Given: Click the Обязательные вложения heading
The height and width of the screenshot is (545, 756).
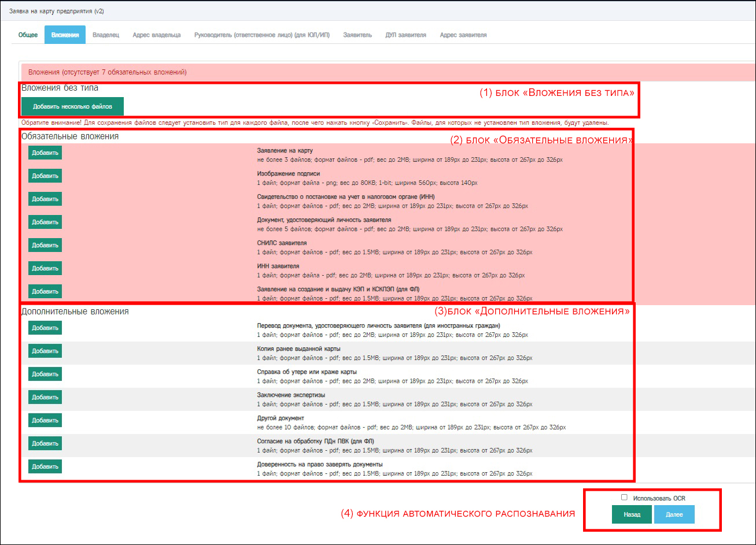Looking at the screenshot, I should 70,136.
